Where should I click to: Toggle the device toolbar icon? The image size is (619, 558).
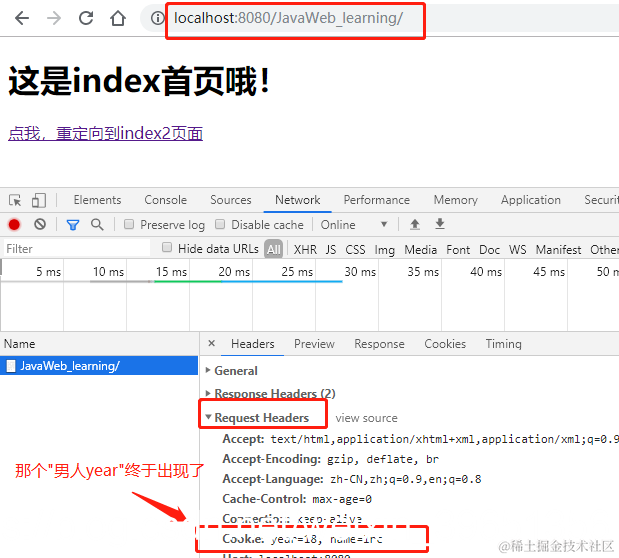[x=39, y=200]
